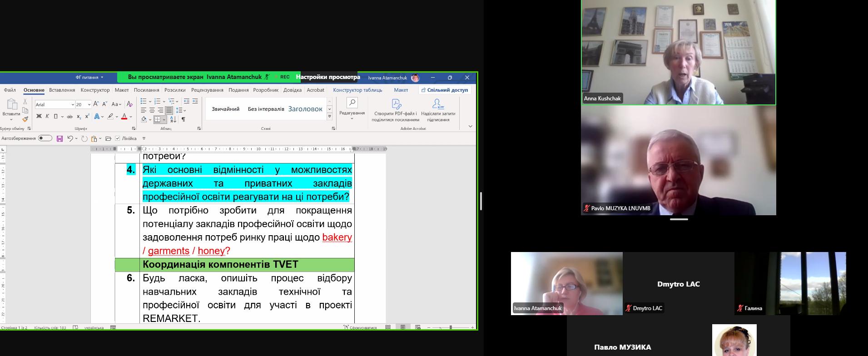868x356 pixels.
Task: Click the justify alignment icon
Action: [169, 110]
